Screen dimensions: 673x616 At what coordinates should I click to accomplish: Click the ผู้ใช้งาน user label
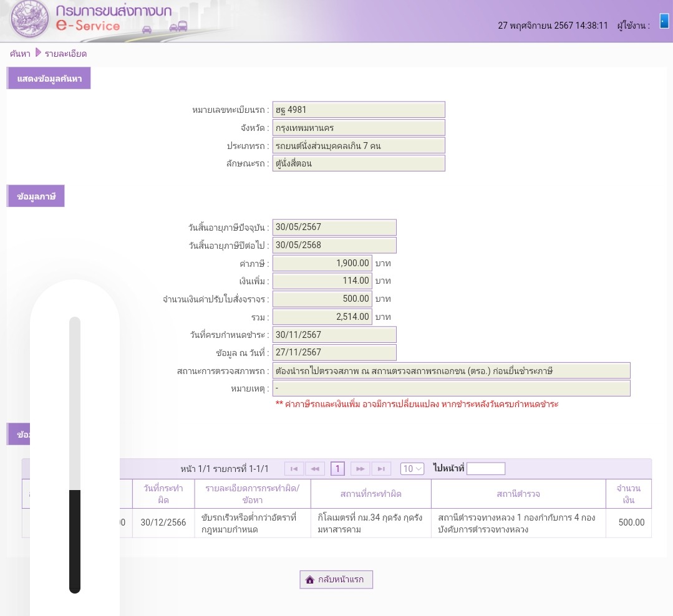(634, 26)
